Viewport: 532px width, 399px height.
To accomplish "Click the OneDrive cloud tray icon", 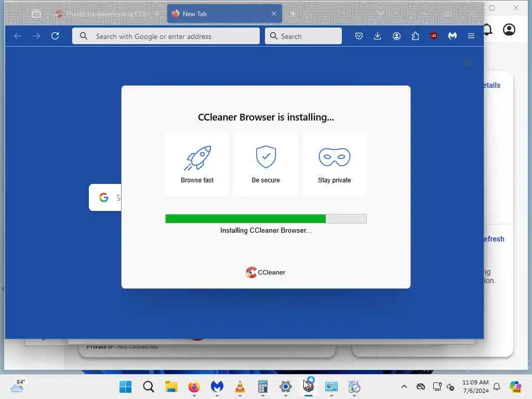I will (421, 387).
